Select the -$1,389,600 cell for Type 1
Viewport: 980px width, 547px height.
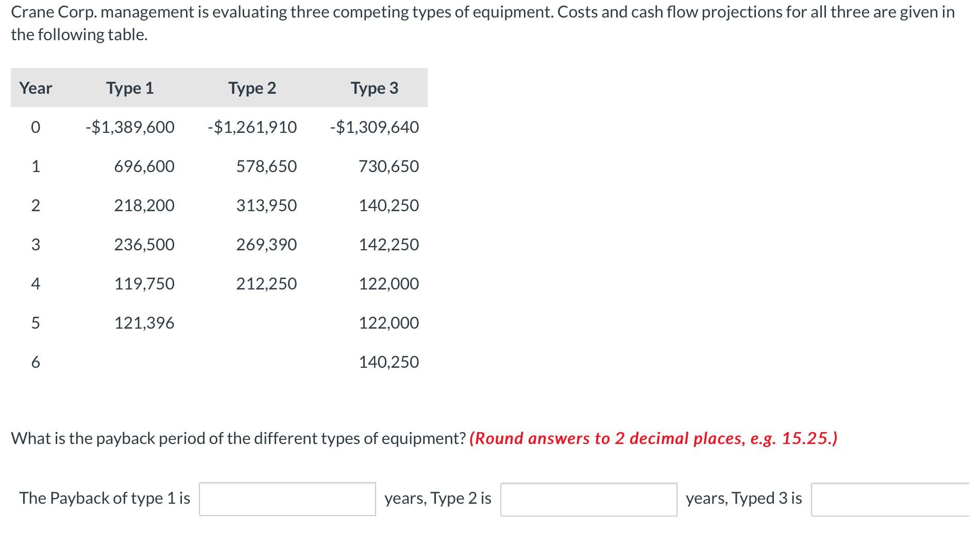click(130, 127)
